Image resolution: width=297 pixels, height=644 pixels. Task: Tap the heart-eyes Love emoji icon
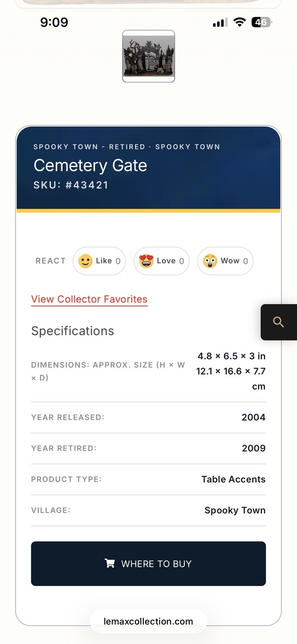coord(146,261)
